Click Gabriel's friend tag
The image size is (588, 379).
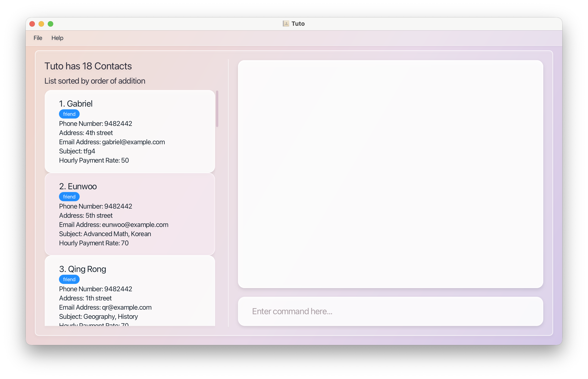[x=69, y=114]
